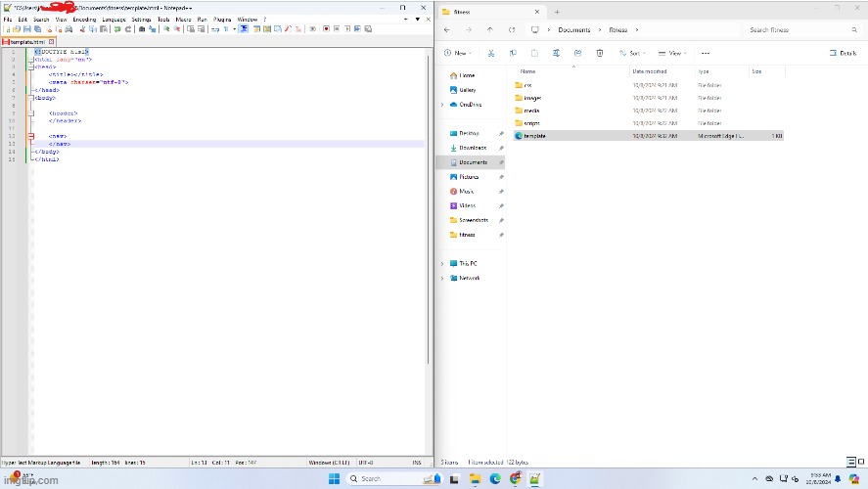Expand the OneDrive node in navigation pane

(x=442, y=105)
